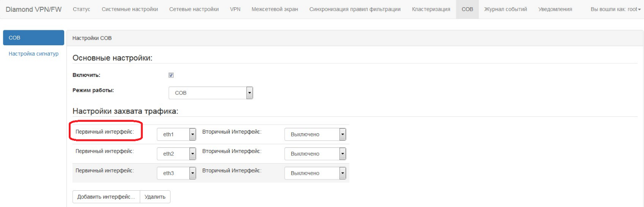This screenshot has width=644, height=207.
Task: Open the Межсетевой экран section
Action: (275, 10)
